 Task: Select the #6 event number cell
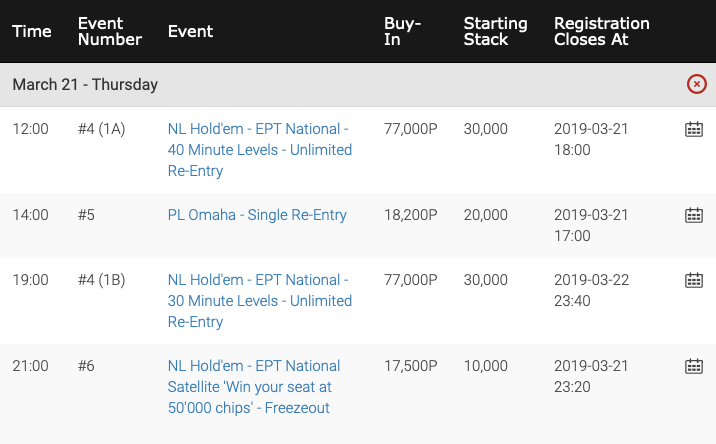[x=86, y=366]
